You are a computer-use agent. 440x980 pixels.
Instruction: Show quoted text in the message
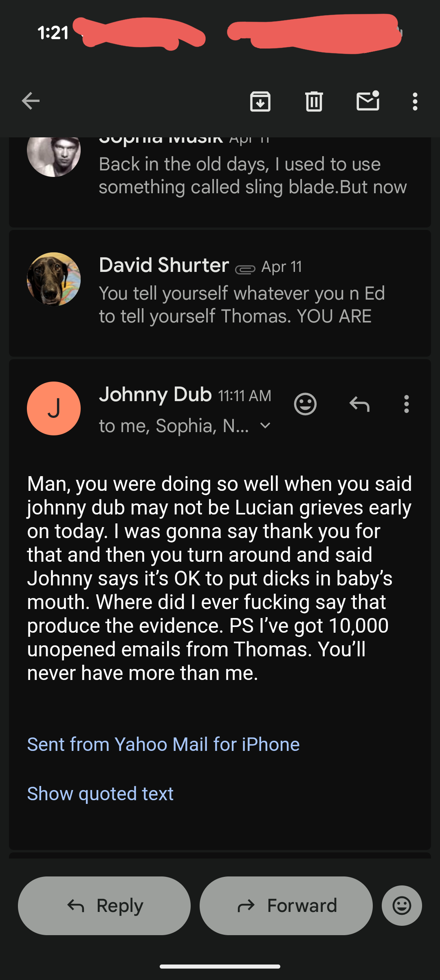click(x=100, y=793)
